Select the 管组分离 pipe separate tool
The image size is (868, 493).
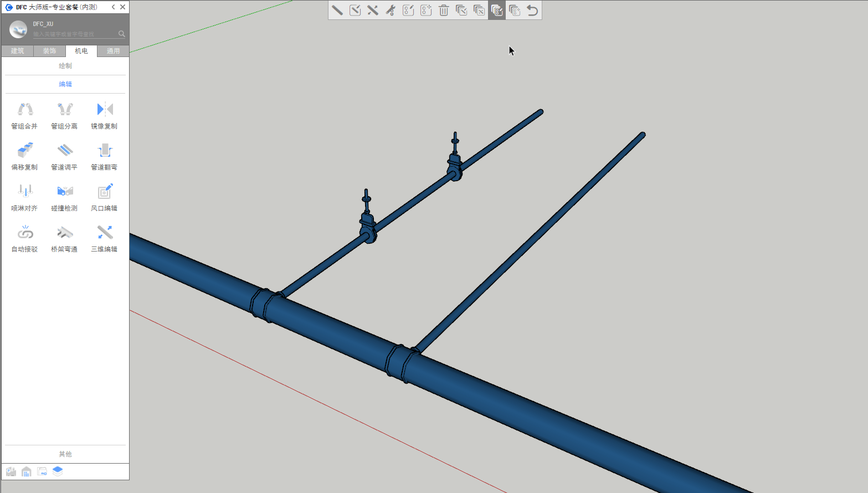click(x=65, y=115)
